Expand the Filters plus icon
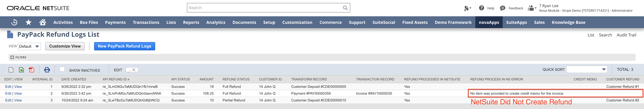The height and width of the screenshot is (109, 644). pos(12,57)
